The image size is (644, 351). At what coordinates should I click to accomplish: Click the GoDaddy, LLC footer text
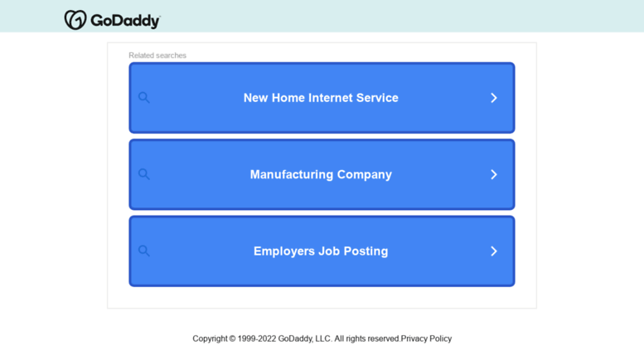(x=305, y=339)
